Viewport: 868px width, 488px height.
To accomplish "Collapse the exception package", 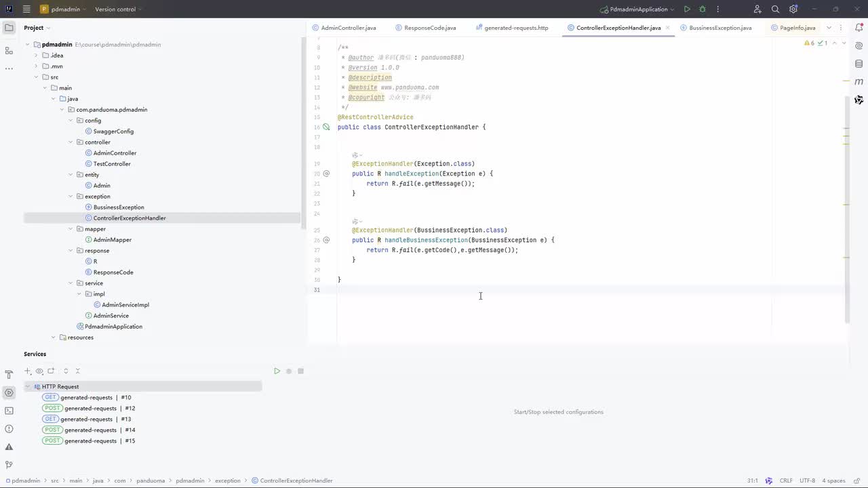I will click(71, 197).
